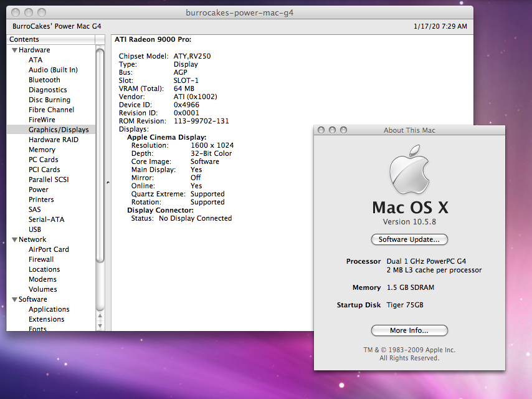Click the Display Connector heading
532x399 pixels.
(x=160, y=210)
